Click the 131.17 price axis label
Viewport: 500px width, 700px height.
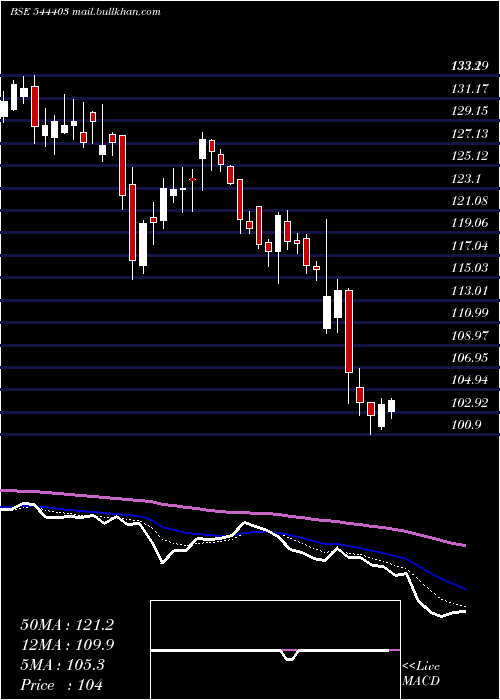470,88
